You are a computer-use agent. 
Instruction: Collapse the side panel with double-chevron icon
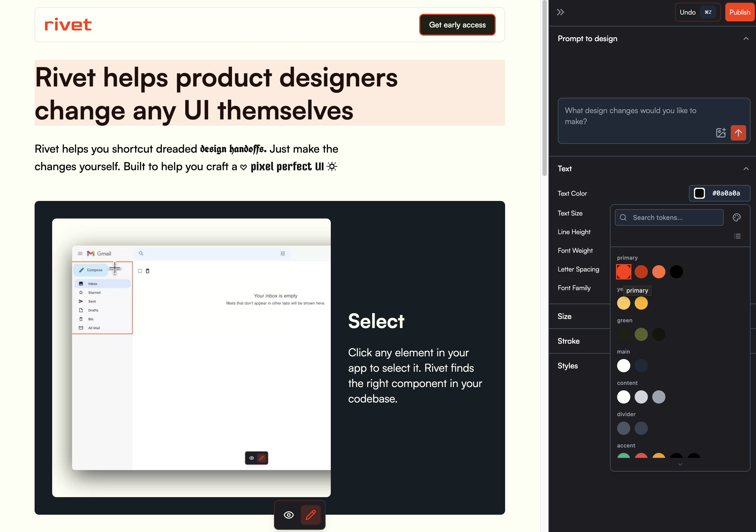561,12
